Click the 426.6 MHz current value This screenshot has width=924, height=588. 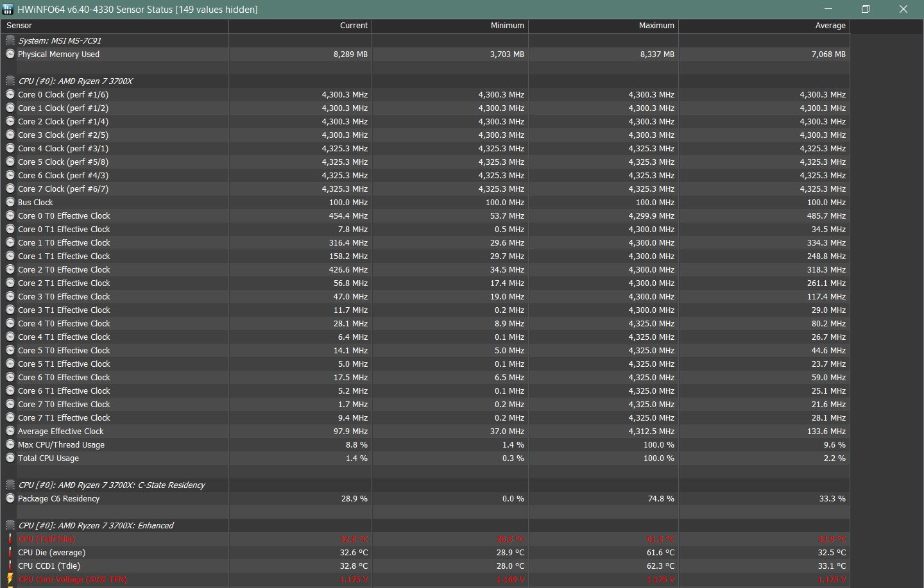click(x=348, y=269)
